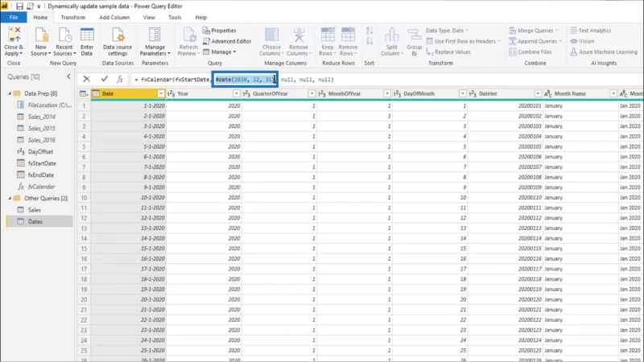This screenshot has height=362, width=644.
Task: Select the Sales_2016 query
Action: [x=42, y=140]
